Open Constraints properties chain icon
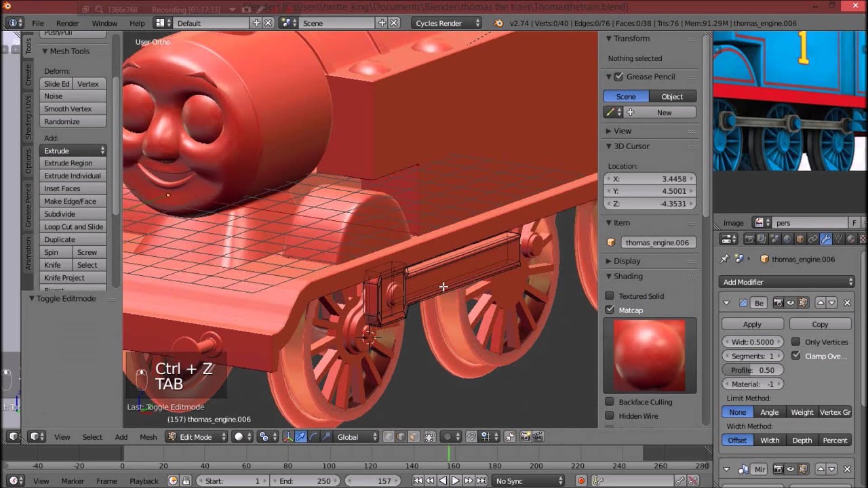The height and width of the screenshot is (488, 868). click(x=812, y=239)
